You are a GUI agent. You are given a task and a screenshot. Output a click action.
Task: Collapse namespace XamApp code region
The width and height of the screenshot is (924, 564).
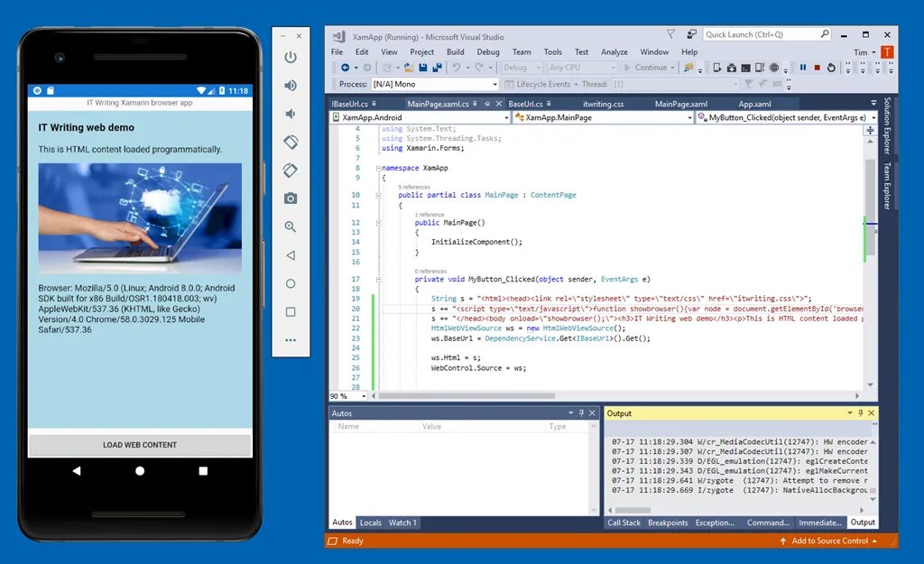378,169
